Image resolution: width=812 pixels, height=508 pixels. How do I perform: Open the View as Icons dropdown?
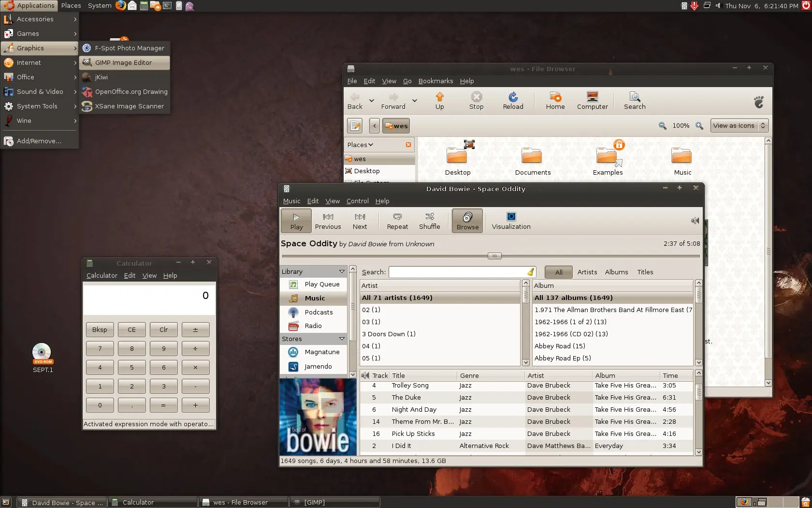pyautogui.click(x=739, y=125)
